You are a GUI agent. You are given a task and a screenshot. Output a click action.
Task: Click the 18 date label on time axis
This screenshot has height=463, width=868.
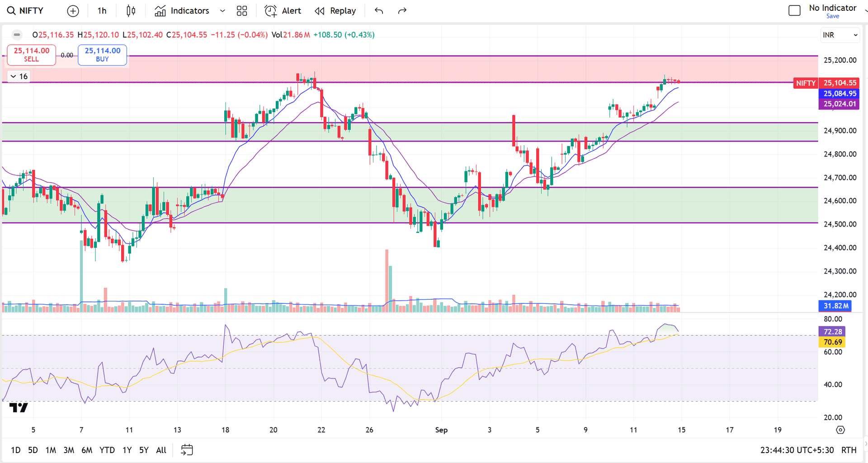coord(225,430)
